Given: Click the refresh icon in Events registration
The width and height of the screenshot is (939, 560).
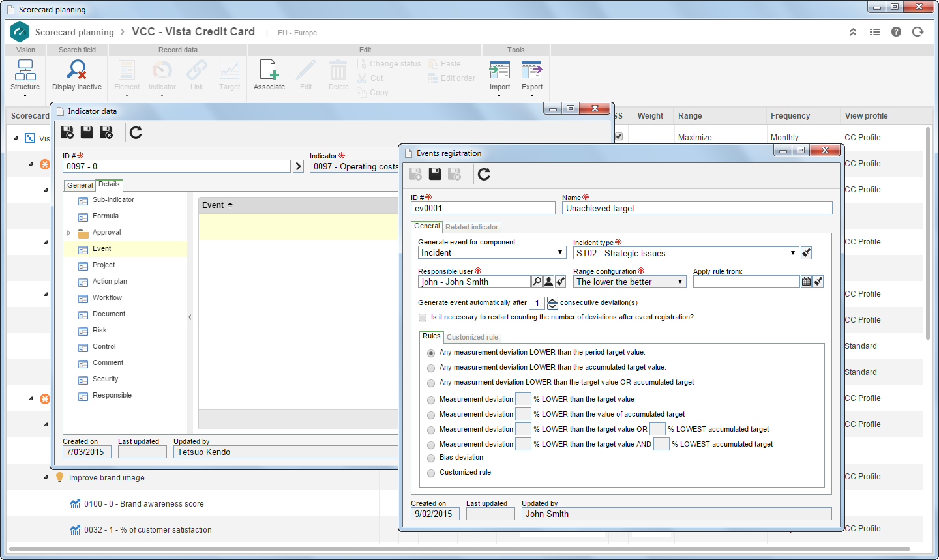Looking at the screenshot, I should click(484, 173).
